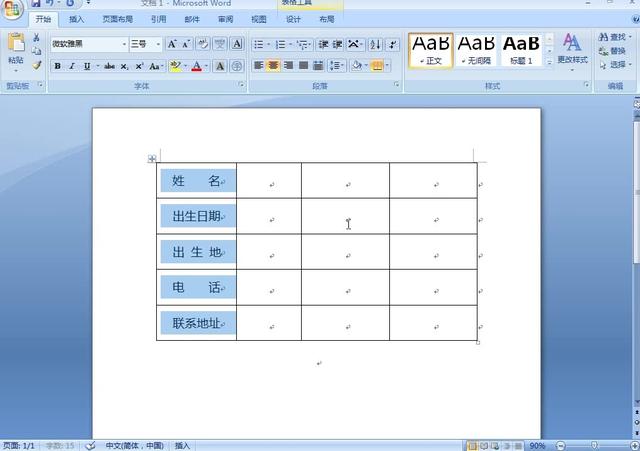Expand the styles gallery more button
Image resolution: width=640 pixels, height=451 pixels.
[549, 62]
